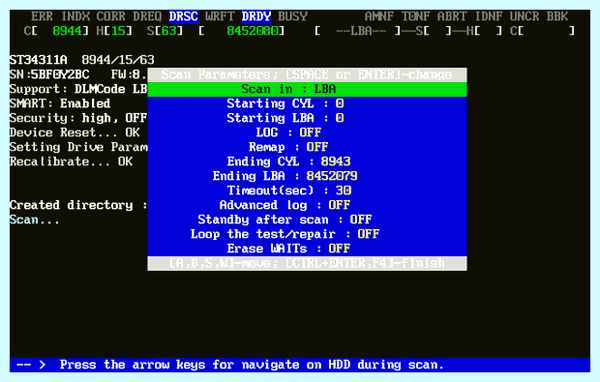
Task: Click the ERR status flag
Action: click(42, 17)
